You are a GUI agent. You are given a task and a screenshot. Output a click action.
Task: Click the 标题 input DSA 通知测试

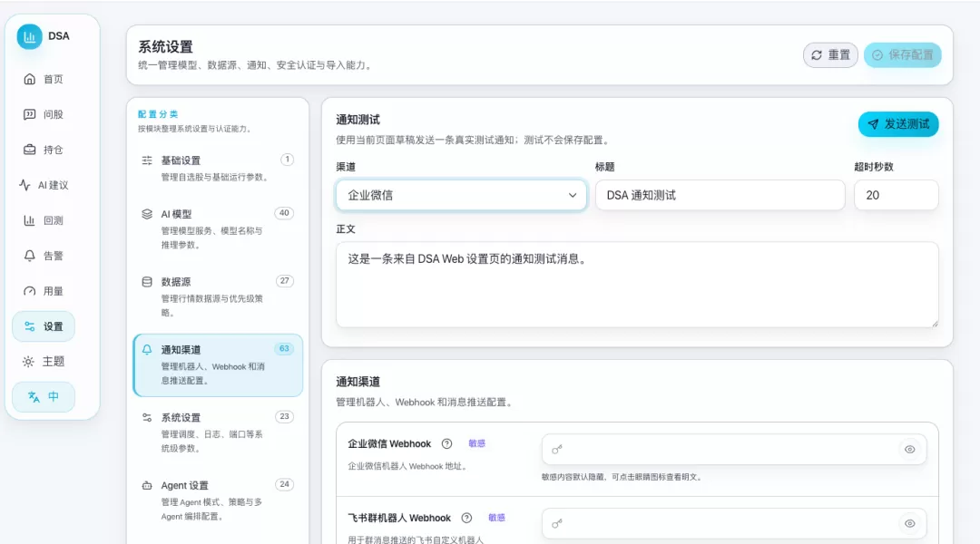(x=720, y=195)
